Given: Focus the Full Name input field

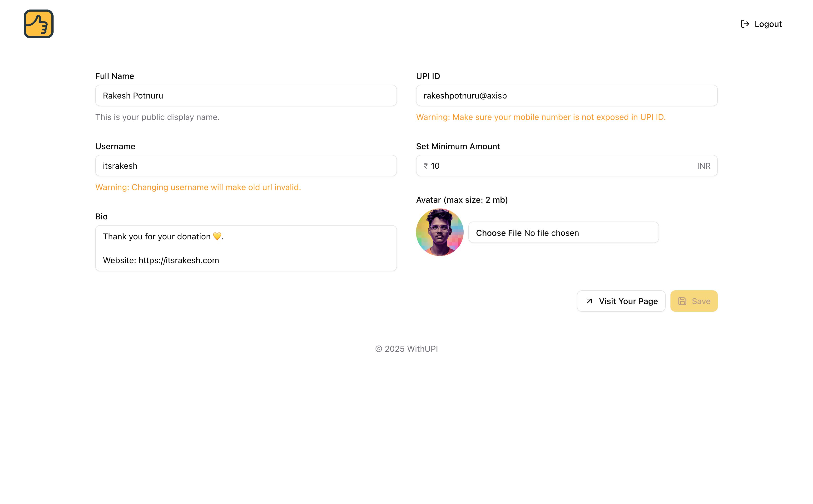Looking at the screenshot, I should tap(246, 96).
